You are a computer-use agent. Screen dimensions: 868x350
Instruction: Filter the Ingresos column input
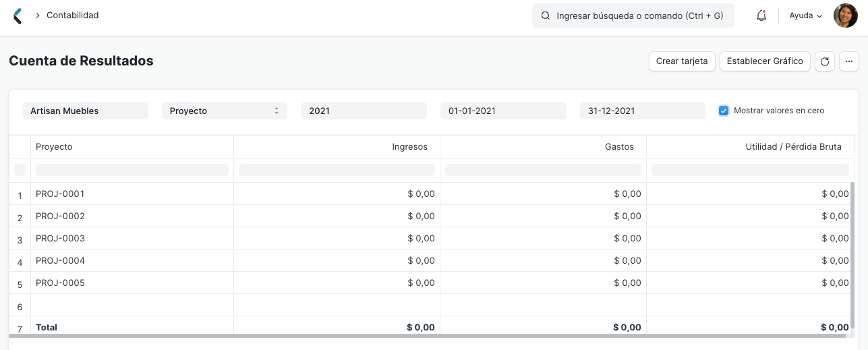(337, 170)
